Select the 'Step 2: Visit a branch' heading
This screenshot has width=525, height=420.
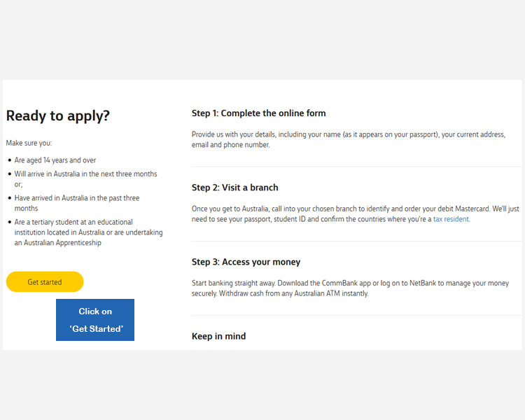click(x=234, y=188)
